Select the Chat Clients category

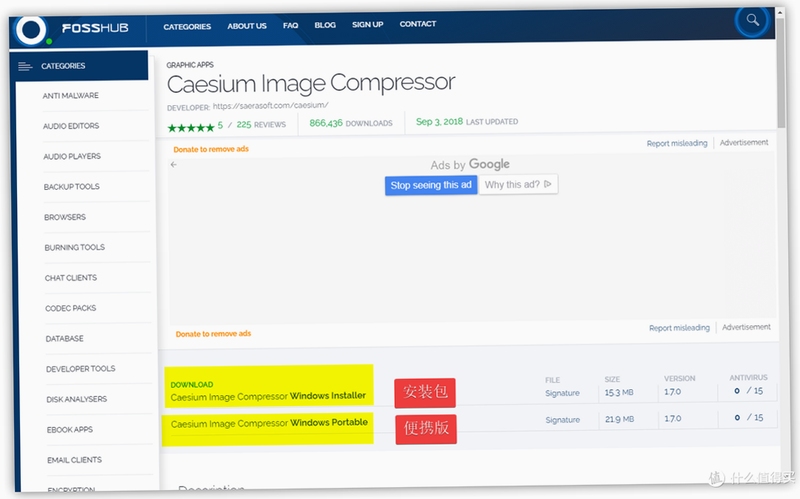[x=70, y=278]
